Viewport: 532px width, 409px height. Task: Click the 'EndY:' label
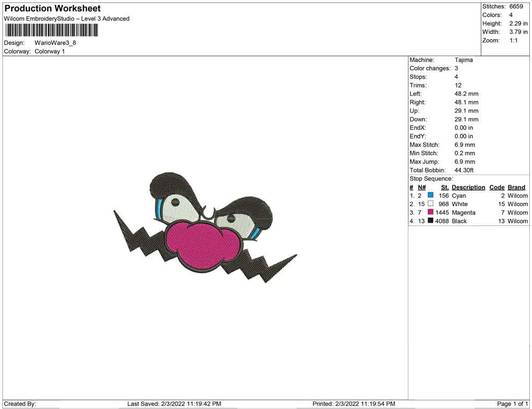[418, 136]
